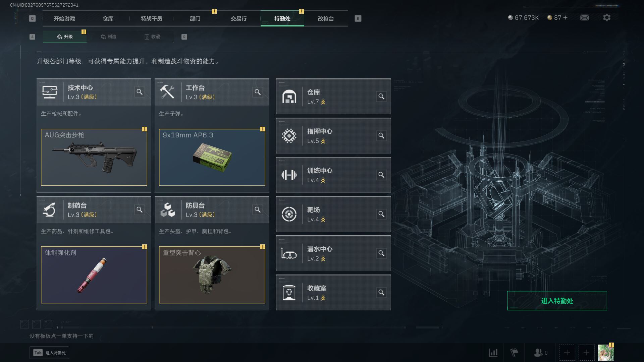Screen dimensions: 644x362
Task: Select the AUG突击步枪 item thumbnail
Action: [94, 157]
